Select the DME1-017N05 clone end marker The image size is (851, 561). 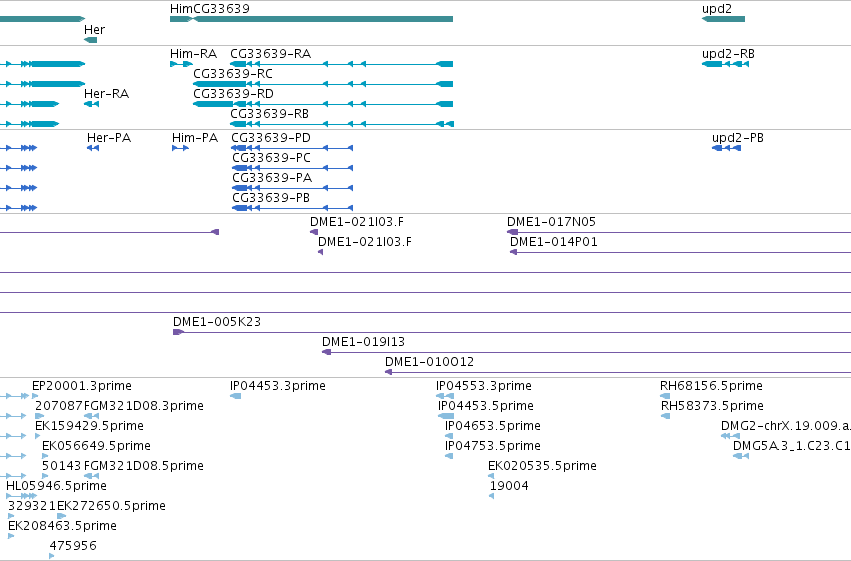pos(512,232)
